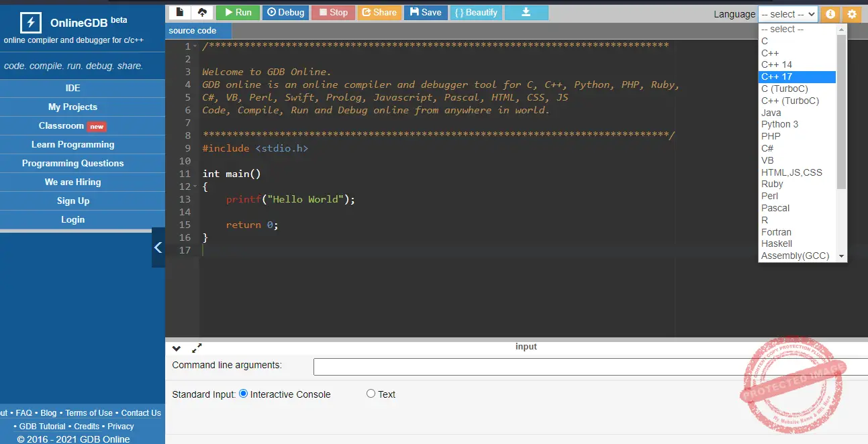Collapse the sidebar with the left chevron

(158, 247)
